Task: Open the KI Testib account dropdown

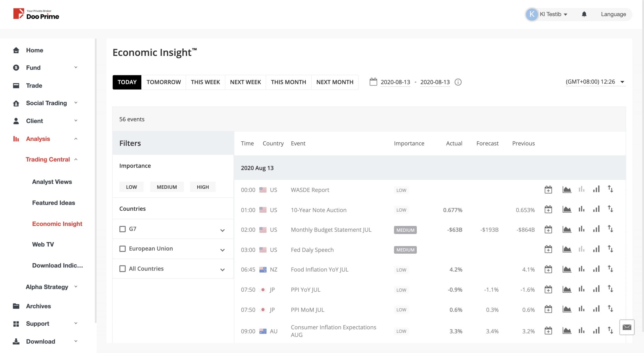Action: 553,14
